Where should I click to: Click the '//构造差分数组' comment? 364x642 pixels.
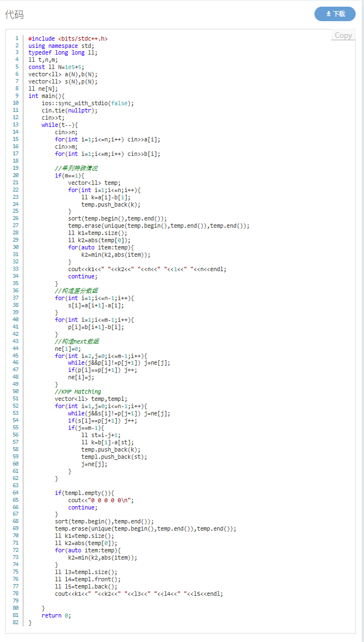click(x=76, y=291)
